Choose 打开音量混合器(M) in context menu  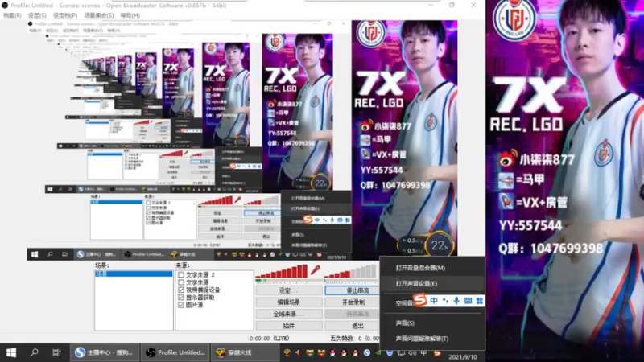click(432, 268)
